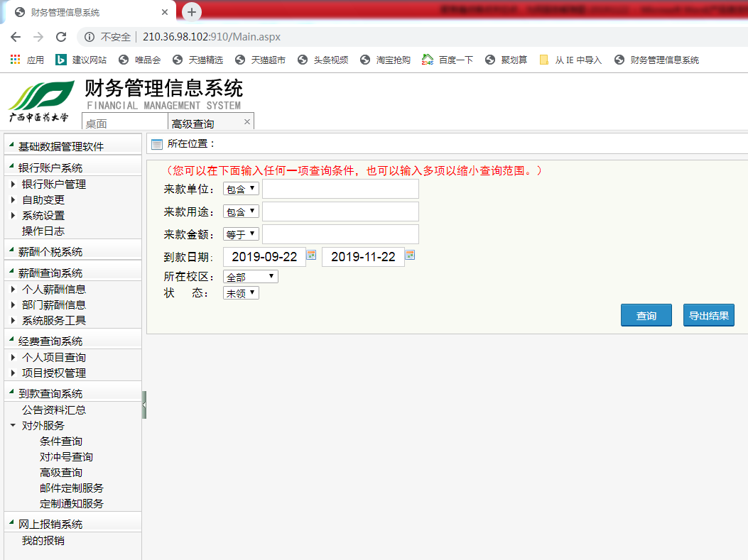Click the browser back arrow
748x560 pixels.
coord(16,37)
